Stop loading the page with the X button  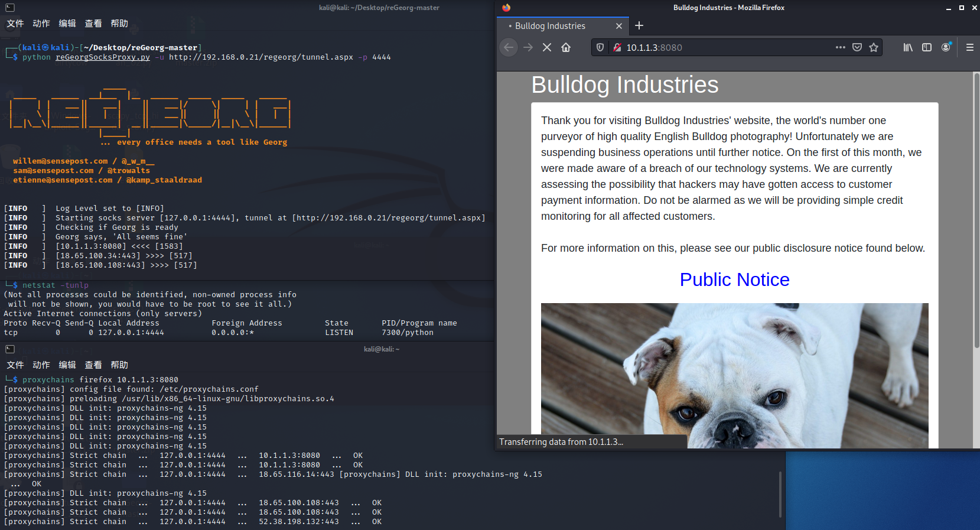point(547,47)
